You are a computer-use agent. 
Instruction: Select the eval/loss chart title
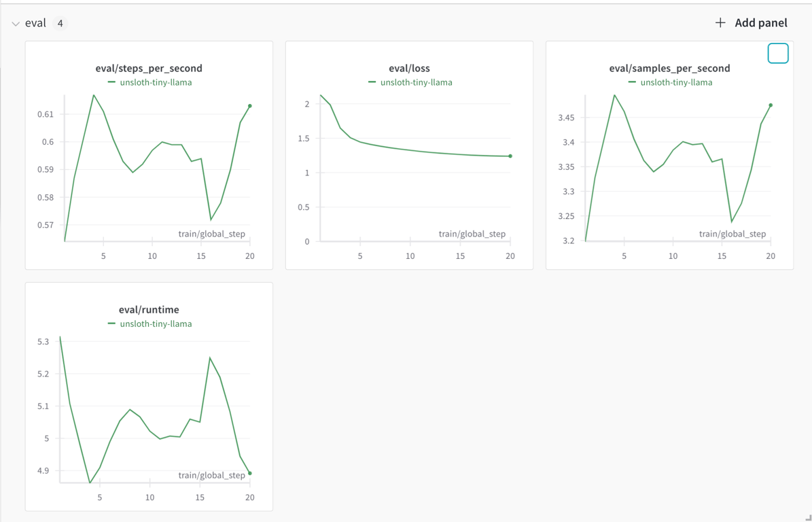coord(409,69)
